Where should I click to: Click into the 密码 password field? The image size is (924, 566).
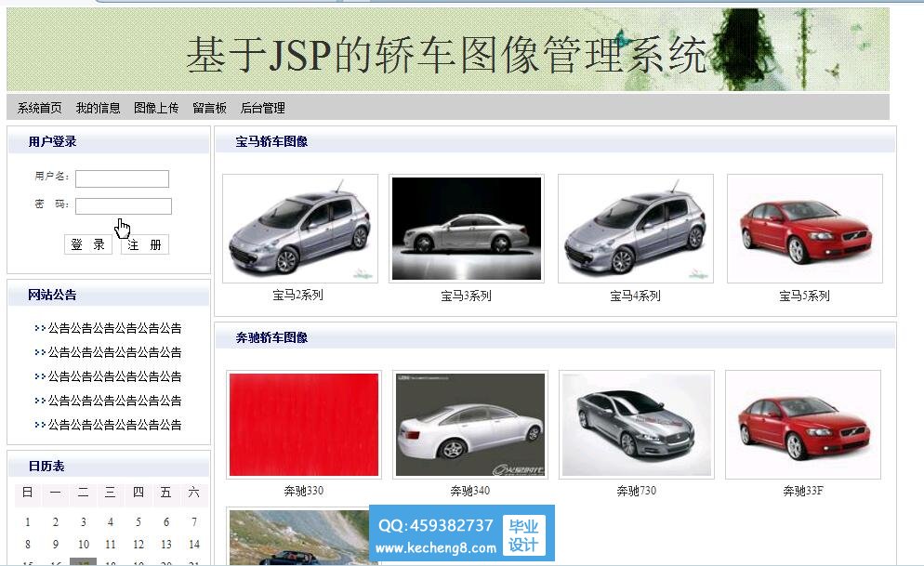coord(123,206)
